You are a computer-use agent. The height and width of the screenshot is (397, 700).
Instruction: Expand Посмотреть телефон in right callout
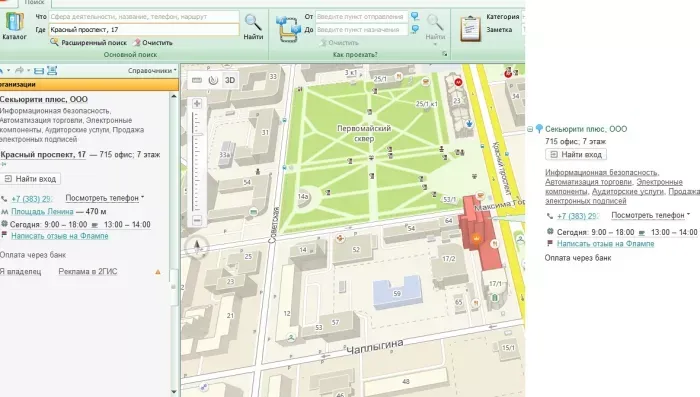tap(650, 215)
